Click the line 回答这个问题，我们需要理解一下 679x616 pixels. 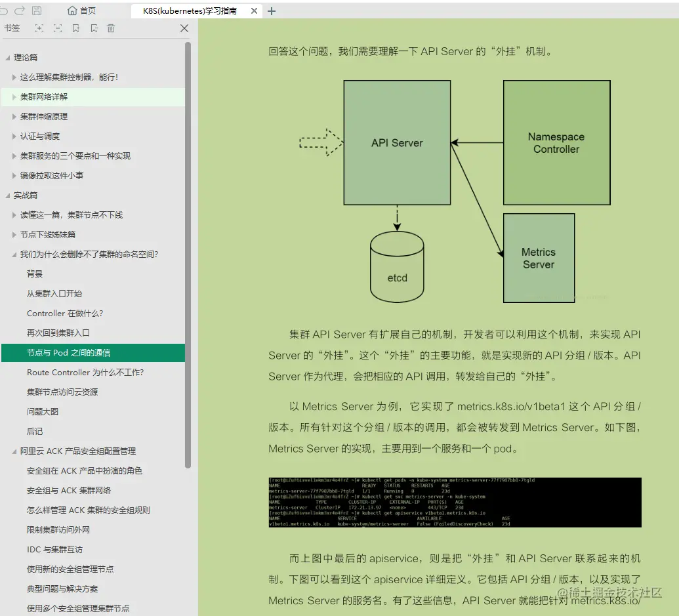(x=411, y=52)
